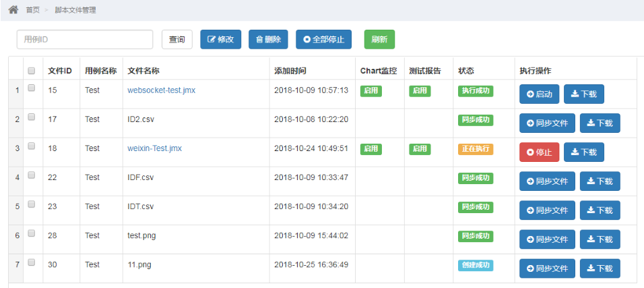Screen dimensions: 644x288
Task: Click 同步文件 for IDT.csv
Action: pos(547,210)
